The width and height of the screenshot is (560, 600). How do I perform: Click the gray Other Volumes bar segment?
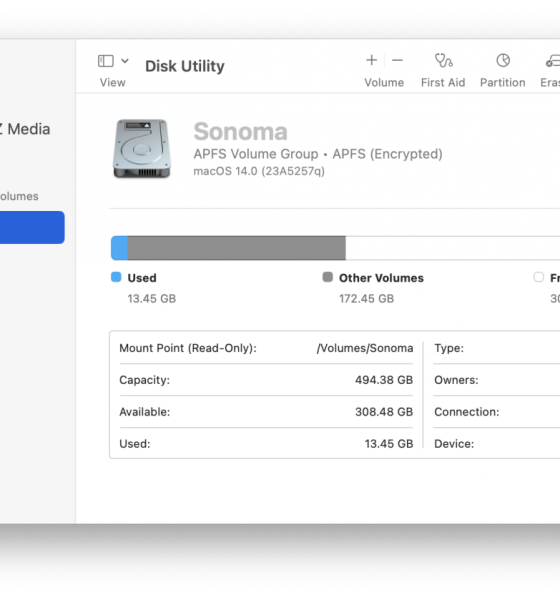tap(237, 248)
